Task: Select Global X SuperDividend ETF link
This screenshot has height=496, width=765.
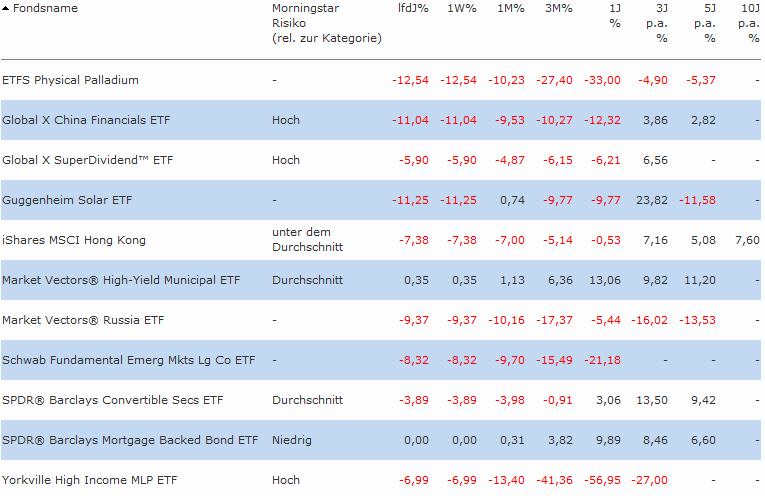Action: coord(87,160)
